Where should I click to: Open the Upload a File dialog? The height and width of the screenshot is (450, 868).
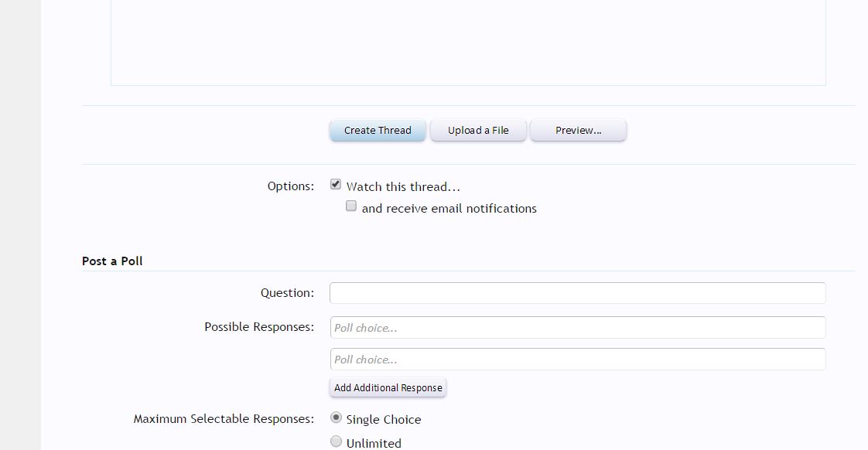click(478, 131)
